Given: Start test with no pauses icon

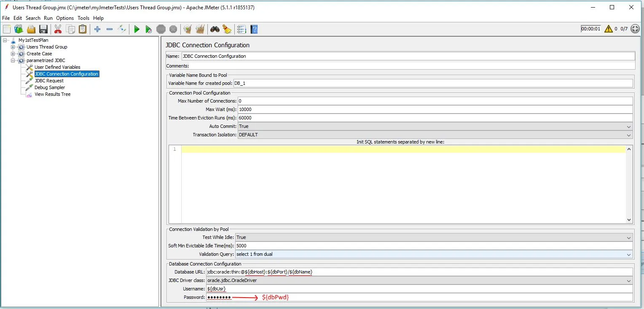Looking at the screenshot, I should pyautogui.click(x=148, y=29).
